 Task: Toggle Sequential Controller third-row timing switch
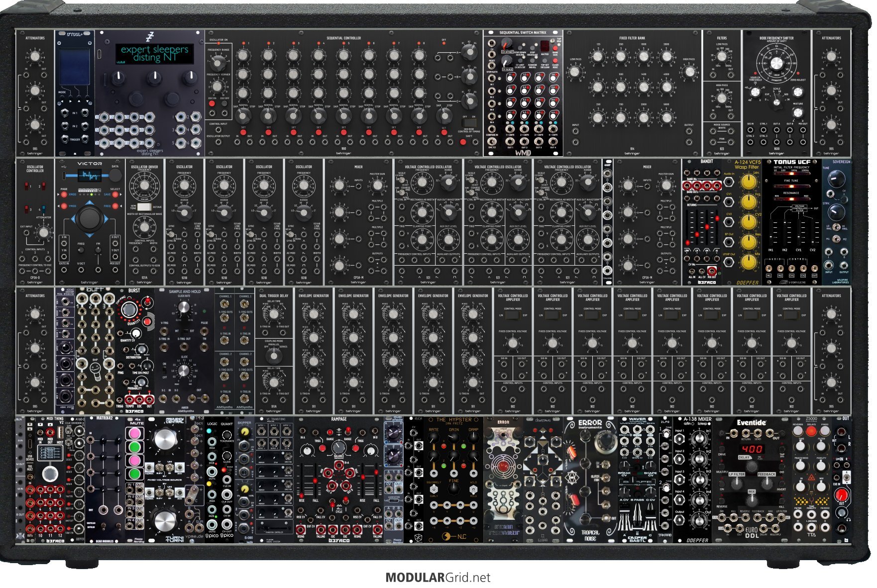point(468,122)
